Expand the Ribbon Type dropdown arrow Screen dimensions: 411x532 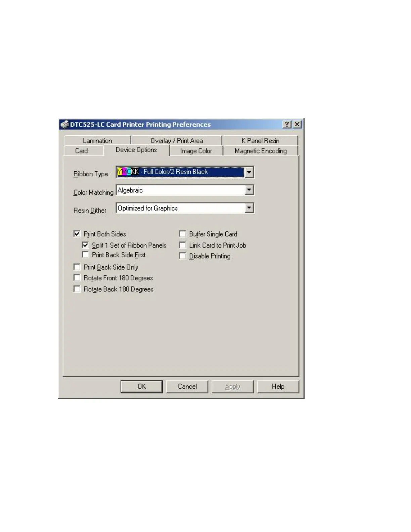tap(249, 172)
